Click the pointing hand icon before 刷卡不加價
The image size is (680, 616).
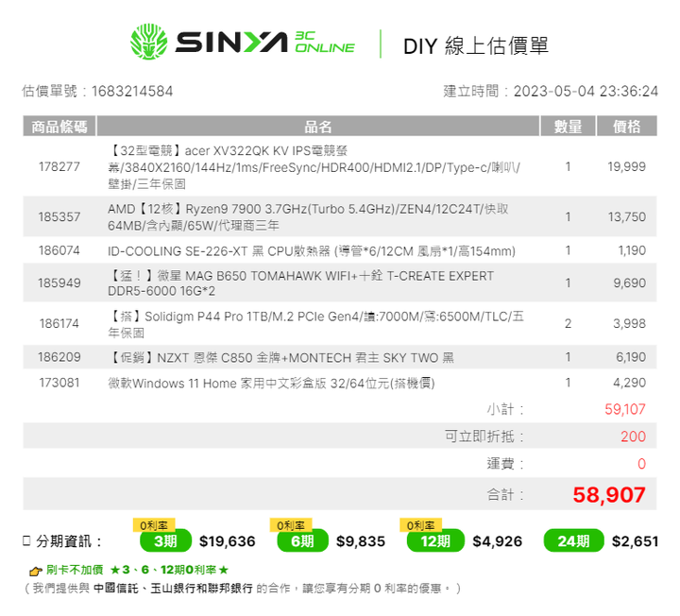(x=36, y=571)
